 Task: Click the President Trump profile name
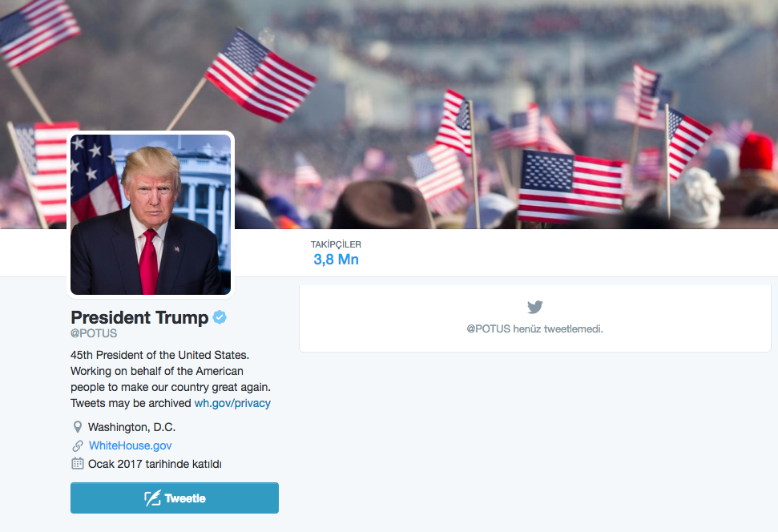[139, 317]
